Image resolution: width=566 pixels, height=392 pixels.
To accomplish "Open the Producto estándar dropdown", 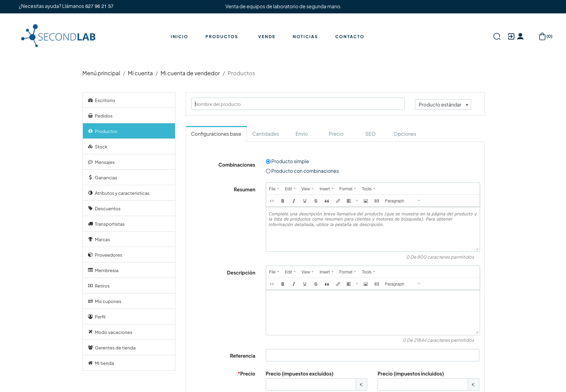I will coord(443,104).
